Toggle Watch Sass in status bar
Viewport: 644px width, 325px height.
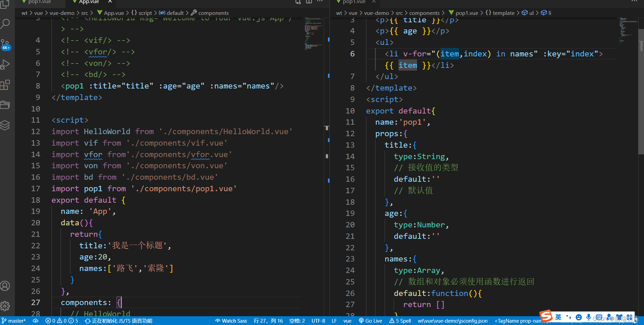pos(231,321)
